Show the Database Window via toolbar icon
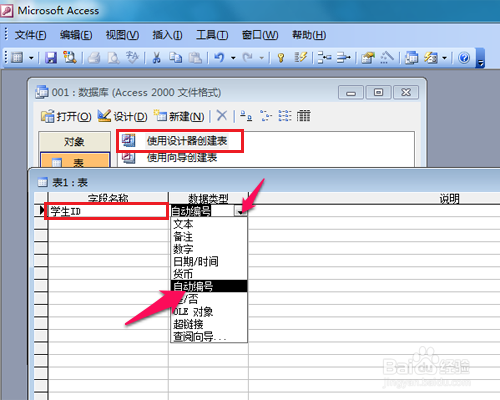Screen dimensions: 500x400 [411, 58]
